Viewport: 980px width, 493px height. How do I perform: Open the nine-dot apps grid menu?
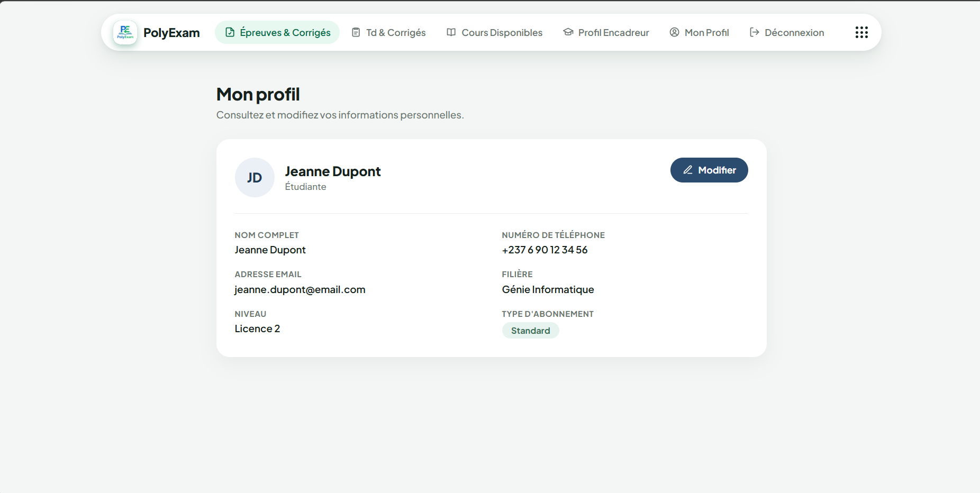(x=861, y=32)
